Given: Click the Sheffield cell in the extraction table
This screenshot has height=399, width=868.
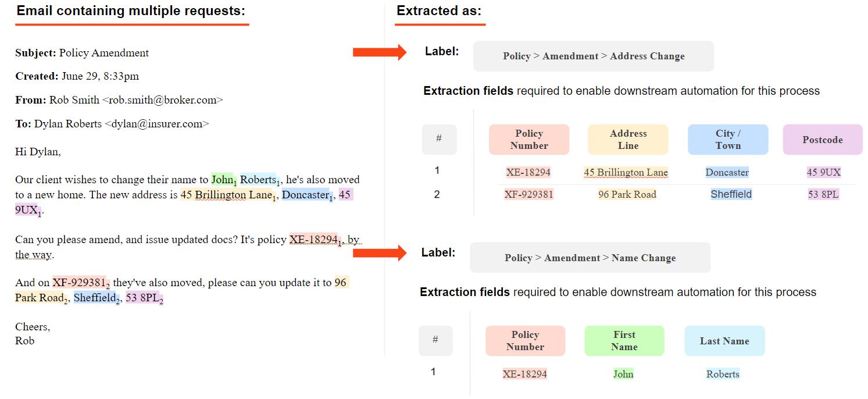Looking at the screenshot, I should tap(731, 194).
